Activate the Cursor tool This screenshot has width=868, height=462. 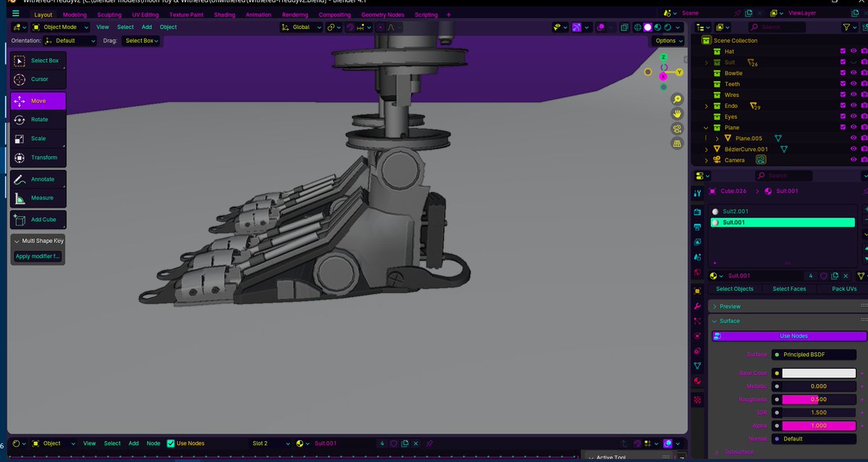38,80
